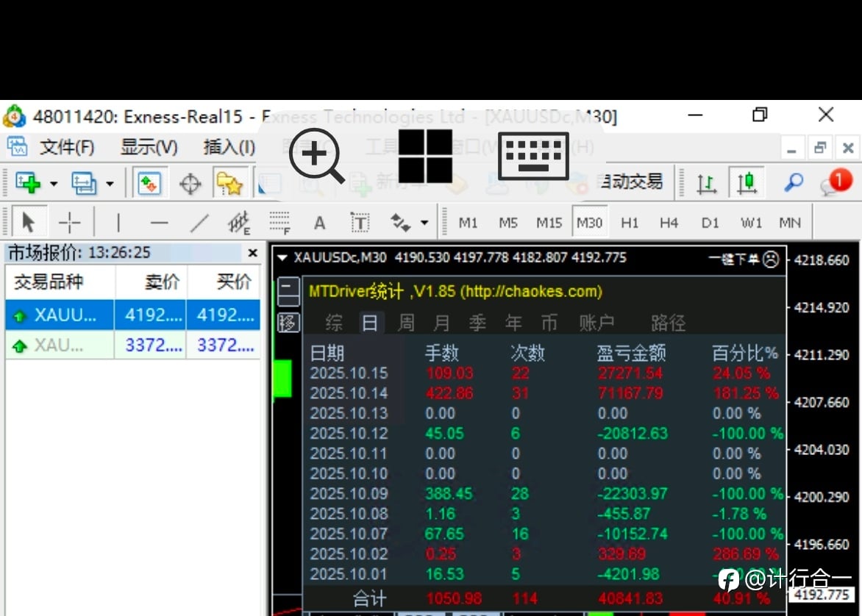Click the Windows logo overlay icon
Image resolution: width=862 pixels, height=616 pixels.
pos(425,156)
